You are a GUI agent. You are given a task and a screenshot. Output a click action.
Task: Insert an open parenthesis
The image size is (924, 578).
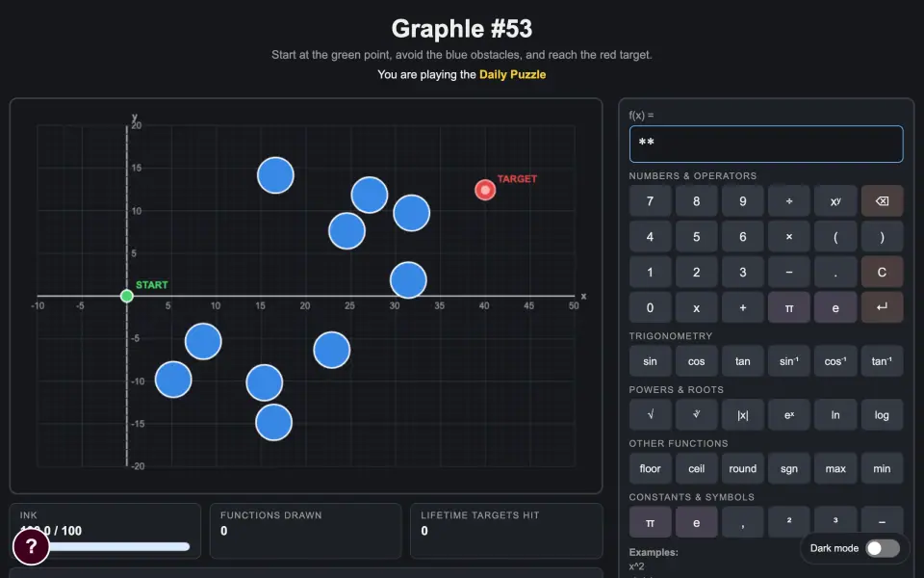(835, 237)
